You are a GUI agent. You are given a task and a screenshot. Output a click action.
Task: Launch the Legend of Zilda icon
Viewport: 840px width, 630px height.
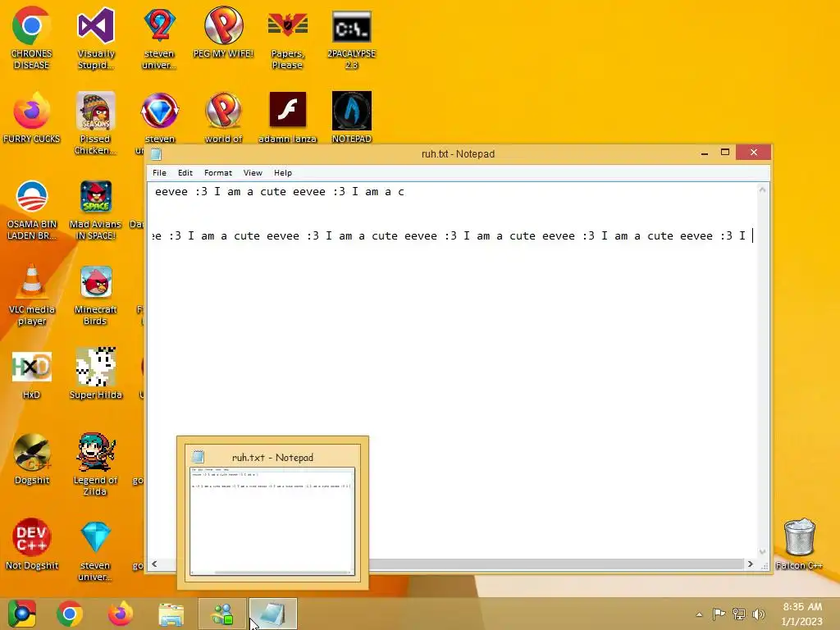click(95, 464)
